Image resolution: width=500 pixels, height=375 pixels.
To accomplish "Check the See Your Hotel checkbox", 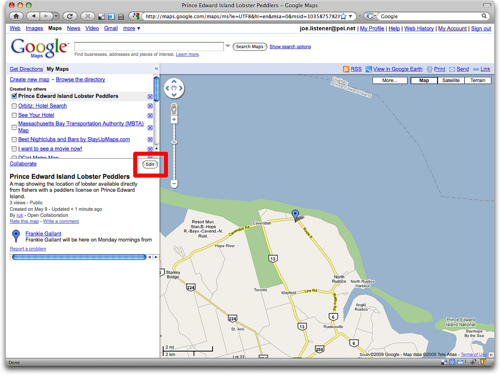I will coord(14,115).
